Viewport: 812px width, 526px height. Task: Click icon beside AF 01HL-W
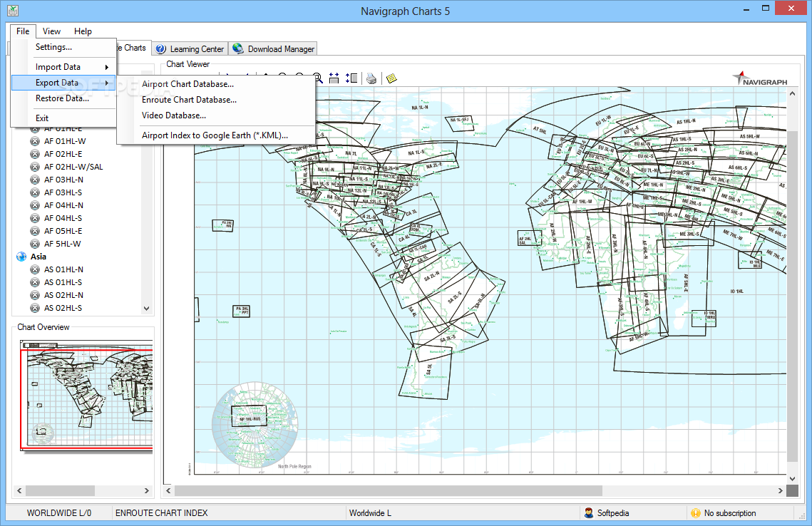pos(35,141)
